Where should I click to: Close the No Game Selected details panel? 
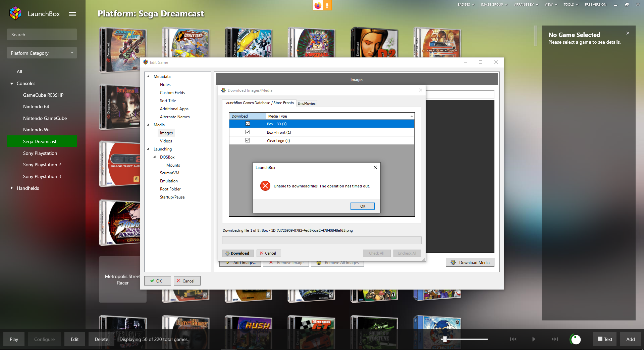point(628,33)
